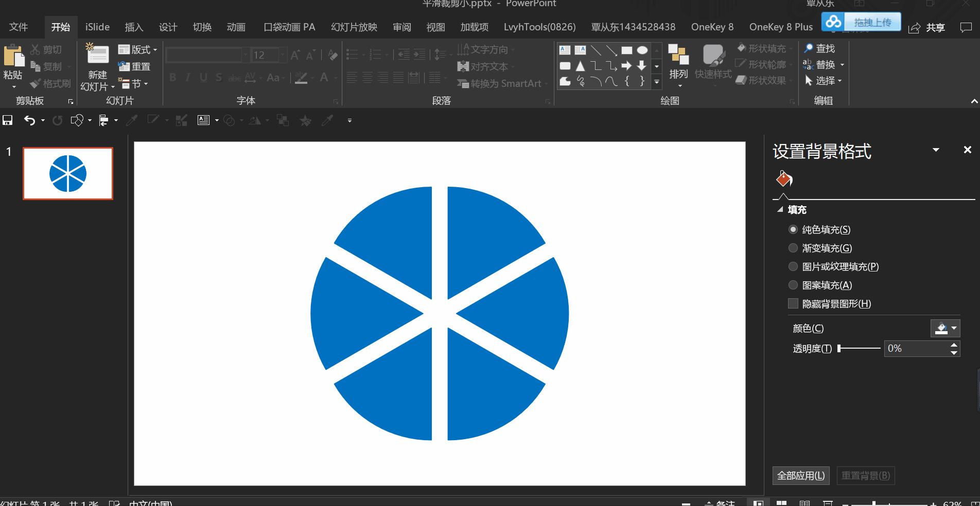This screenshot has height=506, width=980.
Task: Select the Gradient fill (渐变填充) radio button
Action: pyautogui.click(x=793, y=248)
